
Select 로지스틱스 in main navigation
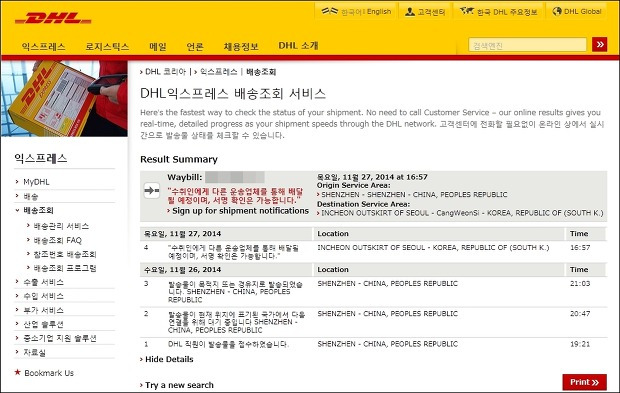coord(107,47)
